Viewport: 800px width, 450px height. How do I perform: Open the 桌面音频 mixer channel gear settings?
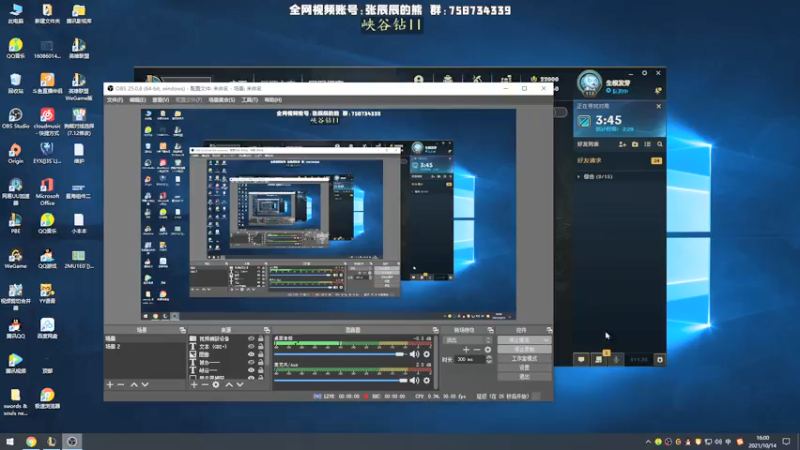[x=427, y=354]
